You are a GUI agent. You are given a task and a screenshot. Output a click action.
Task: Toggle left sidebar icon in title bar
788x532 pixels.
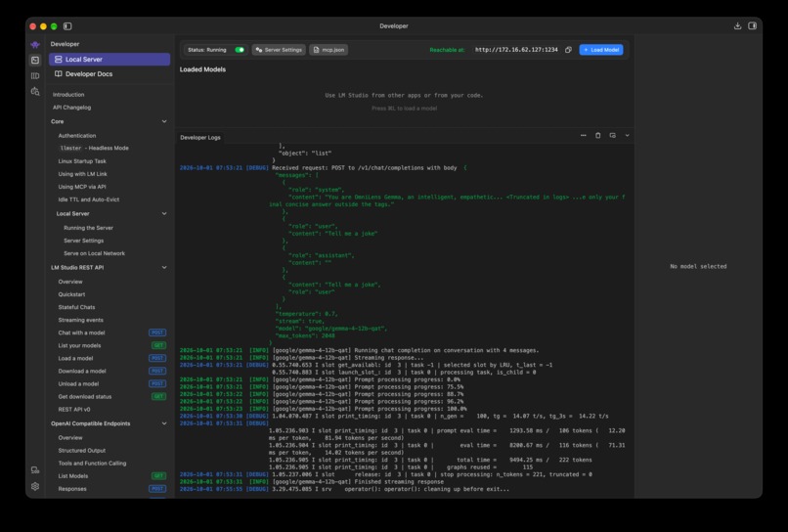pos(67,26)
